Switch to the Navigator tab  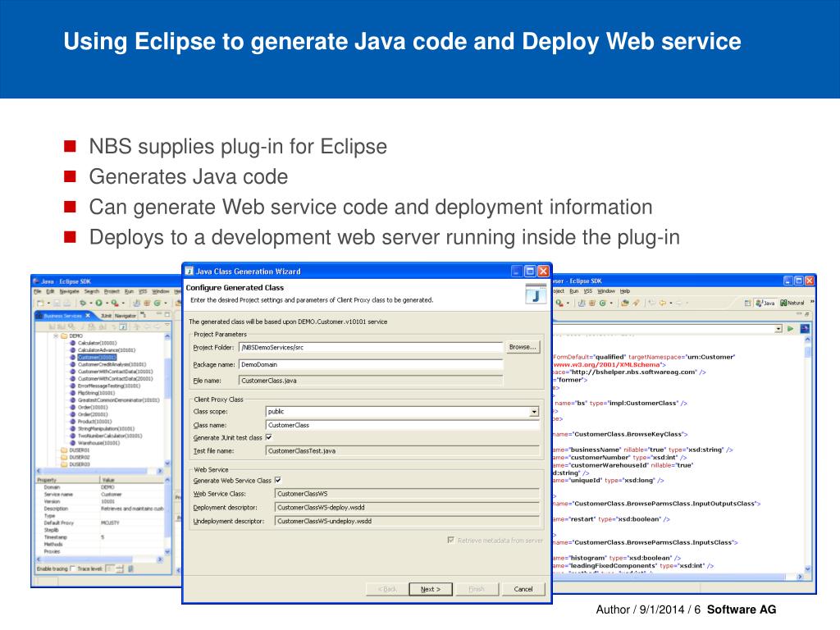click(126, 316)
